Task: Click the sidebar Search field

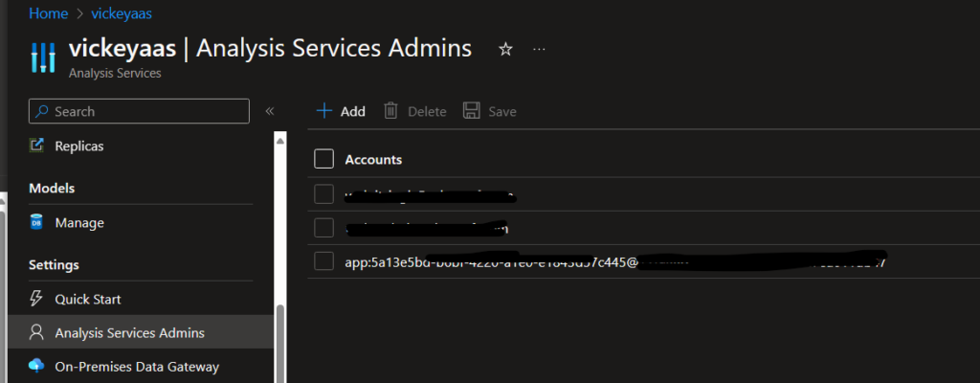Action: [x=139, y=111]
